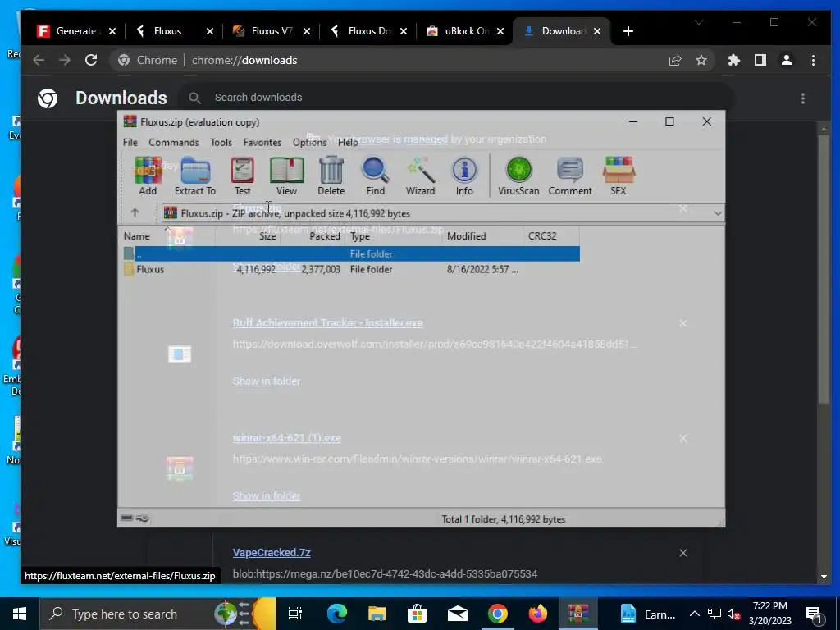Image resolution: width=840 pixels, height=630 pixels.
Task: Open the Help menu in WinRAR
Action: [348, 143]
